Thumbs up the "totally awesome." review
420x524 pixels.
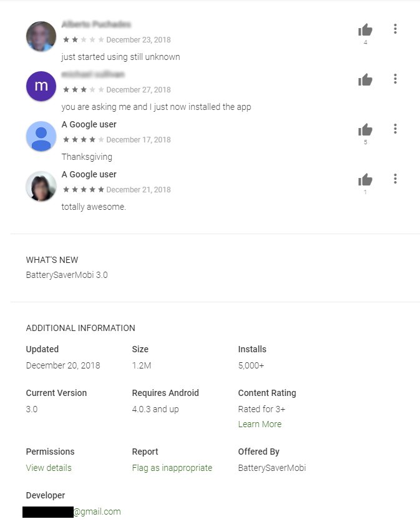click(365, 180)
